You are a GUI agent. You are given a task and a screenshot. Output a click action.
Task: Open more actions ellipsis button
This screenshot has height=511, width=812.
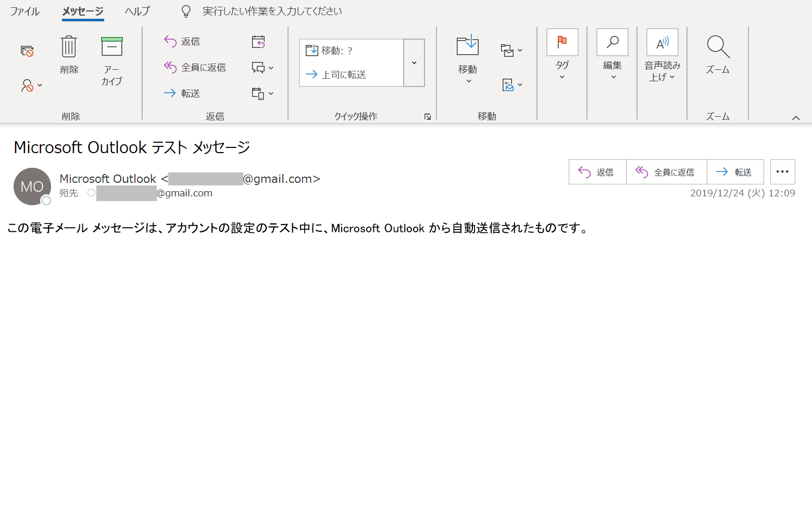pos(782,172)
